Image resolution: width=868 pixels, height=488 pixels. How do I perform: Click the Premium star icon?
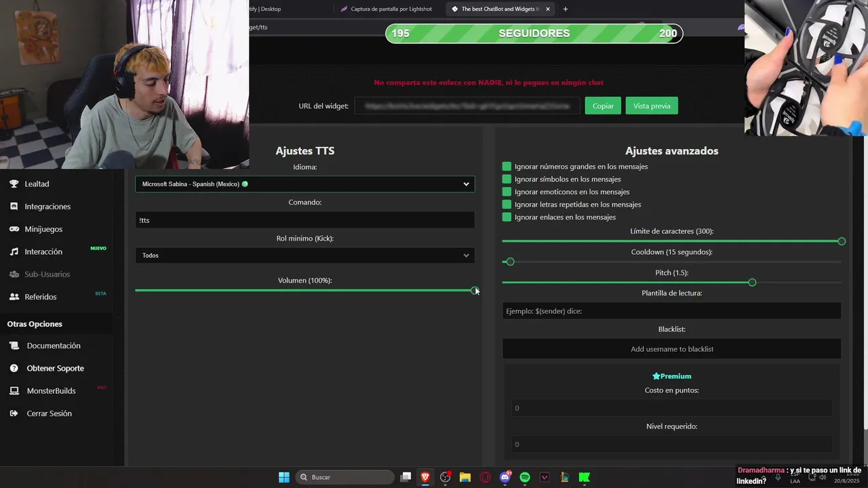656,376
